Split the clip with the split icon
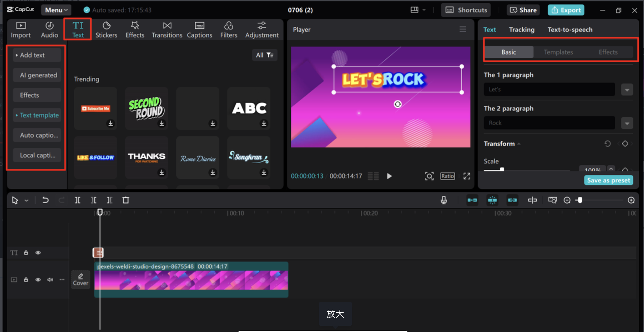The width and height of the screenshot is (644, 332). tap(77, 200)
